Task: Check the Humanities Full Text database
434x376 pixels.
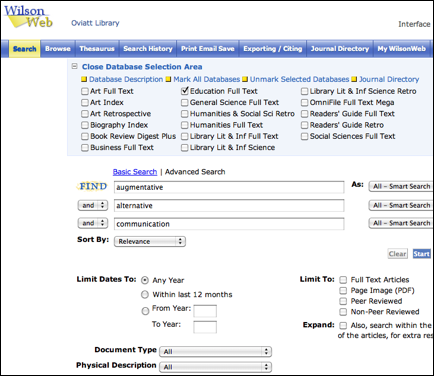Action: pyautogui.click(x=185, y=125)
